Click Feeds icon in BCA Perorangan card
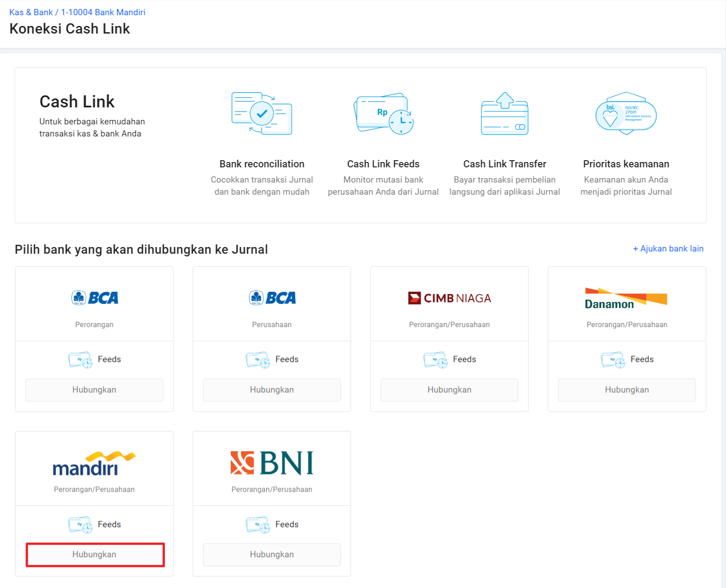 [x=80, y=360]
